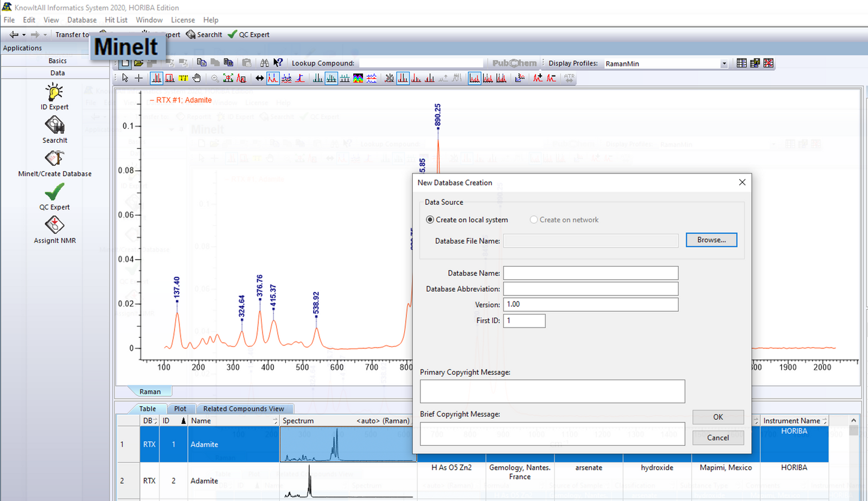Switch to the Related Compounds View tab

244,408
